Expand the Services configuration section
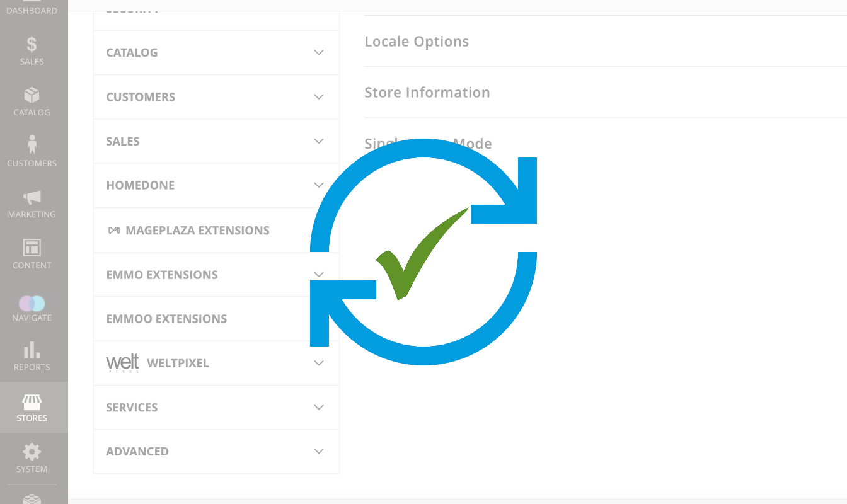Screen dimensions: 847x504 pos(216,408)
